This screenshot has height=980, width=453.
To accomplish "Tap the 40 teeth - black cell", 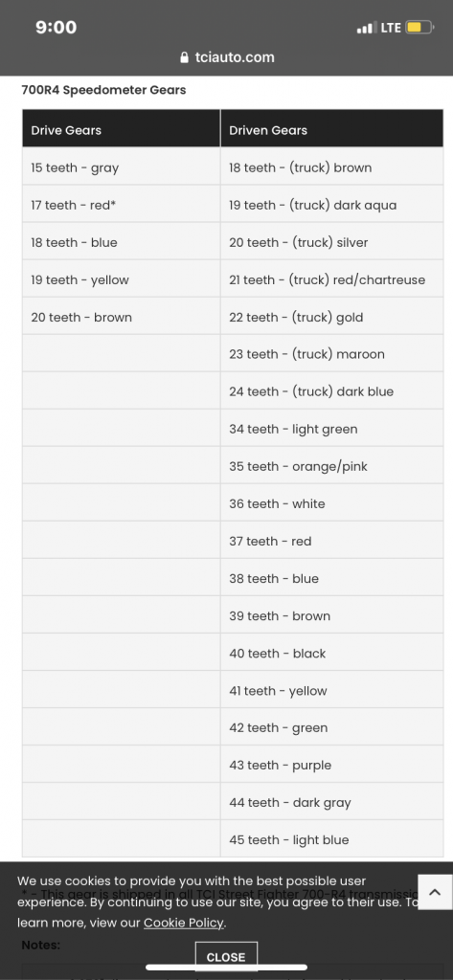I will (x=331, y=653).
